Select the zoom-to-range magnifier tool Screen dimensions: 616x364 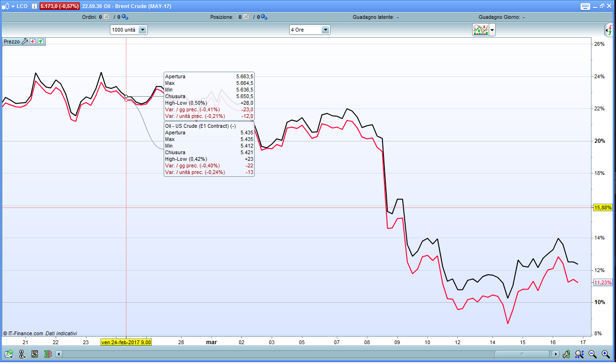coord(580,354)
